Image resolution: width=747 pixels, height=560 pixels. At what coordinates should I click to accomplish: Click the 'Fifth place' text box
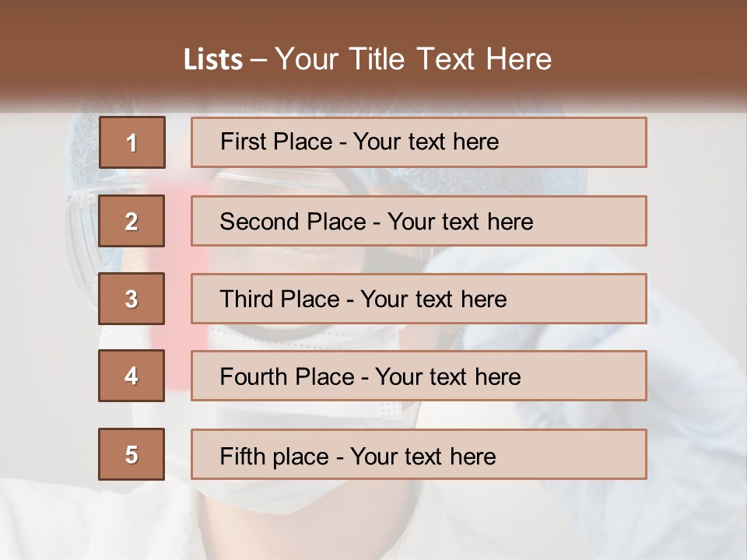pos(419,454)
